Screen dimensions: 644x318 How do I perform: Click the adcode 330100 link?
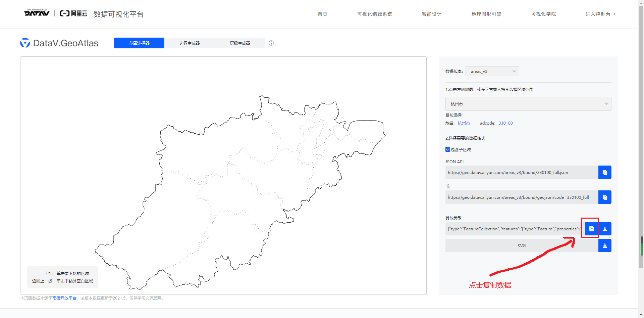coord(505,123)
